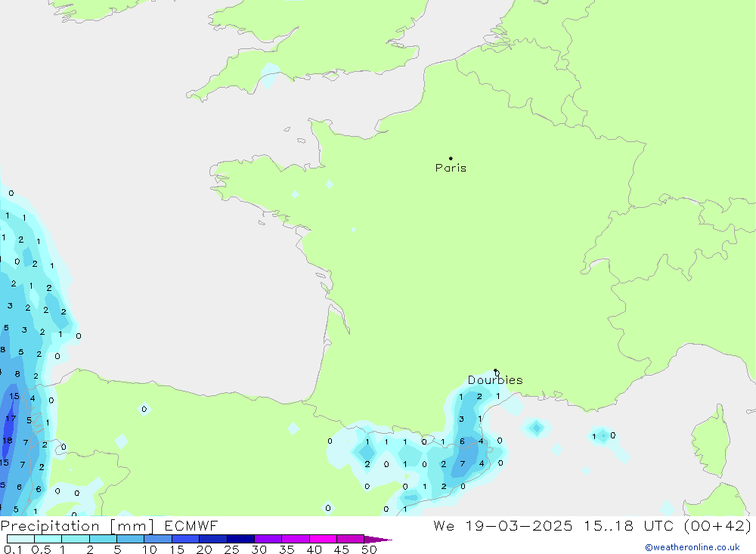Click the Paris city label
The image size is (756, 554).
451,168
